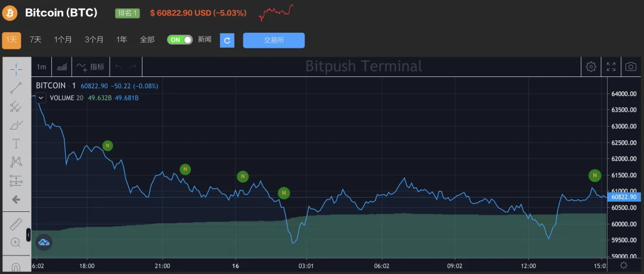Select the 全部 time range tab
Image resolution: width=644 pixels, height=274 pixels.
[x=147, y=40]
